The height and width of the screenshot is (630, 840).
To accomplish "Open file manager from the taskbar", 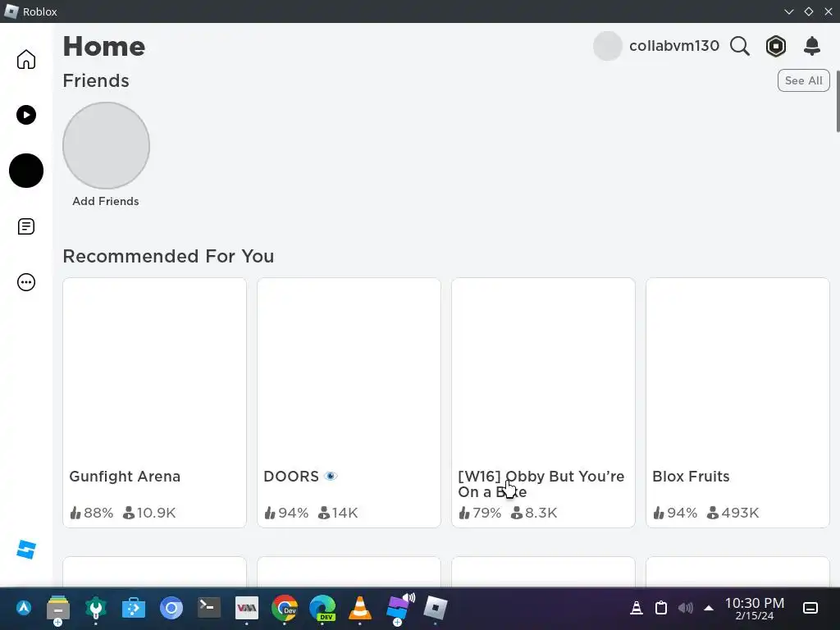I will (x=58, y=609).
